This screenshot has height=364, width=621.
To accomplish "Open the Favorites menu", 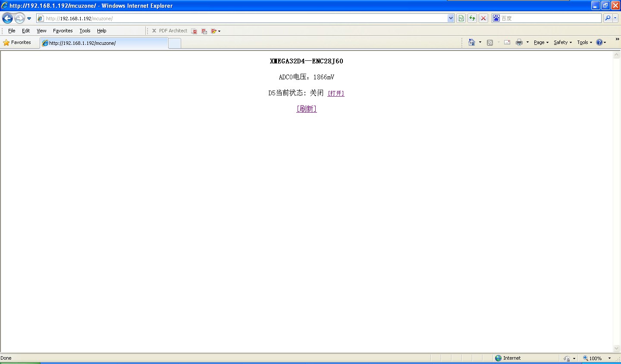I will (63, 31).
